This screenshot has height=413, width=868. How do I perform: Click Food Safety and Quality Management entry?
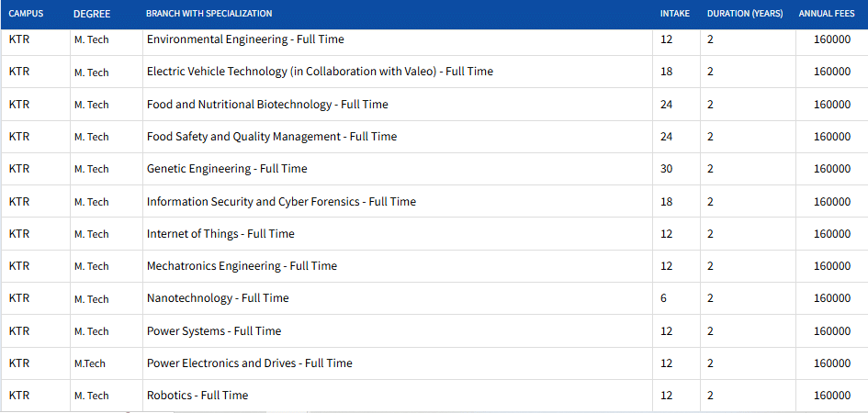click(272, 137)
